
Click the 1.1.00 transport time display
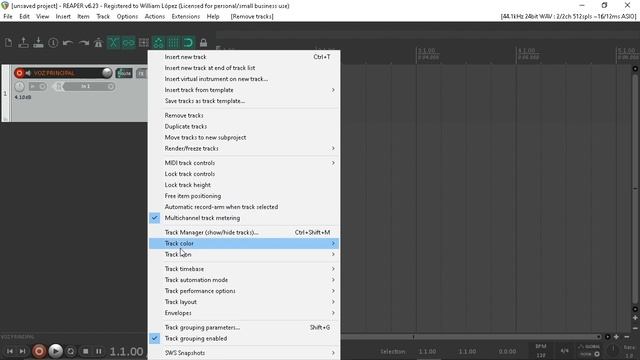(x=127, y=351)
